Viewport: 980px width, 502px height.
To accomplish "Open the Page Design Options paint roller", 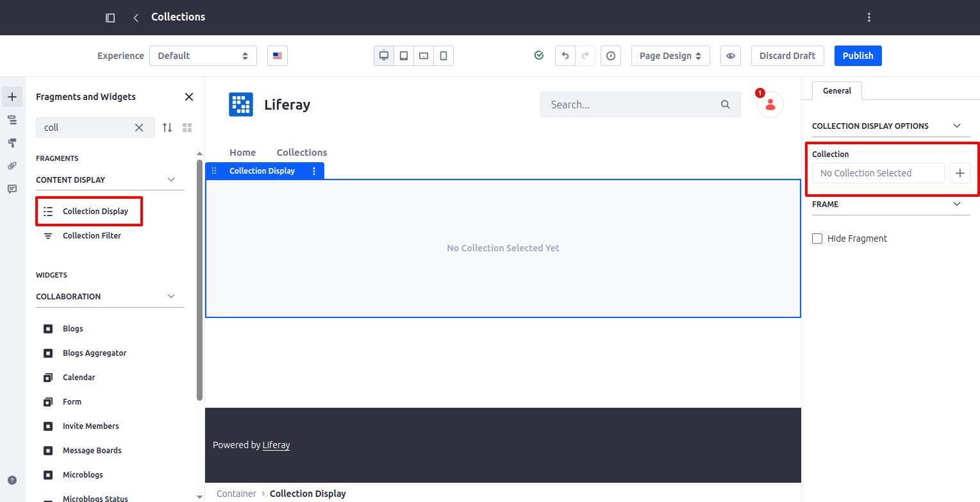I will 12,143.
